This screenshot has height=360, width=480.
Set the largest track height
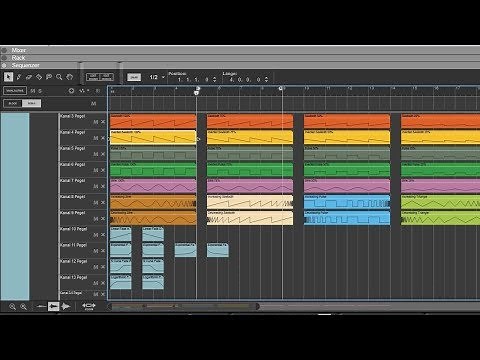[66, 306]
